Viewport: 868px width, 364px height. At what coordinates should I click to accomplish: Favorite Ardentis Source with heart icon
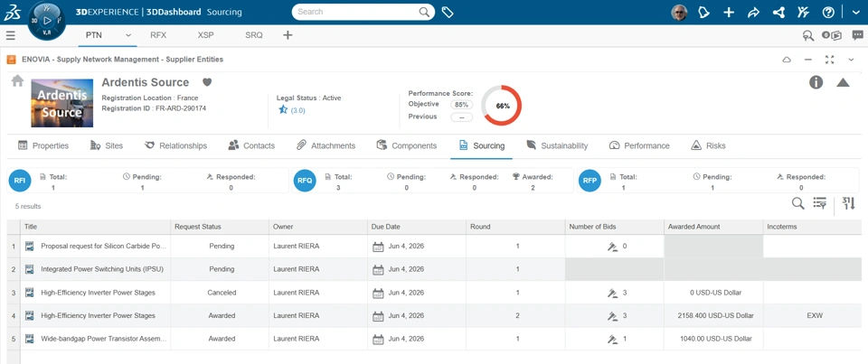(207, 82)
